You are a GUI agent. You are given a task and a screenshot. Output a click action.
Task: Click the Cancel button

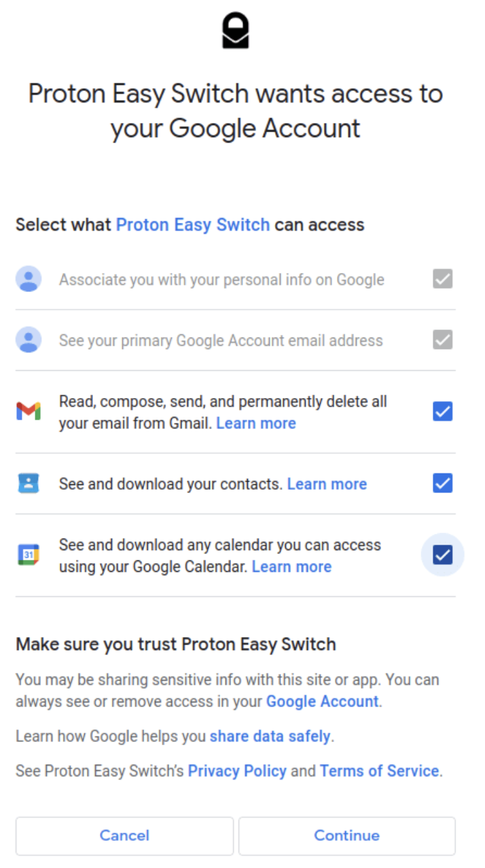click(124, 835)
